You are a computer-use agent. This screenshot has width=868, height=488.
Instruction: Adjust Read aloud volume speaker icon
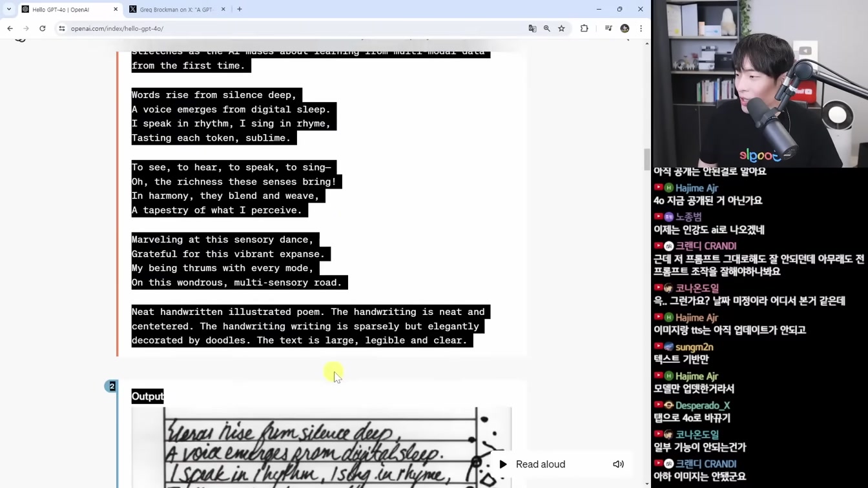point(618,464)
